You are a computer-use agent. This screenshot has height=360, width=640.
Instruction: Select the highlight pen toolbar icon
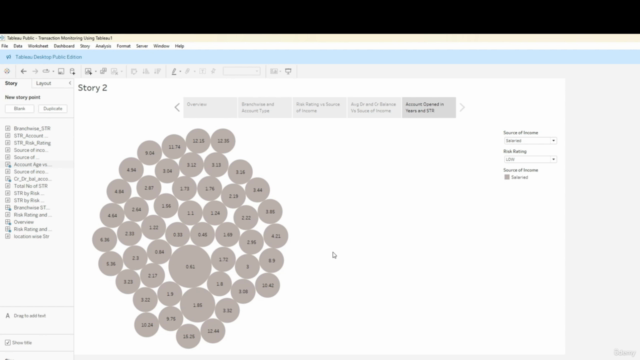pos(174,71)
